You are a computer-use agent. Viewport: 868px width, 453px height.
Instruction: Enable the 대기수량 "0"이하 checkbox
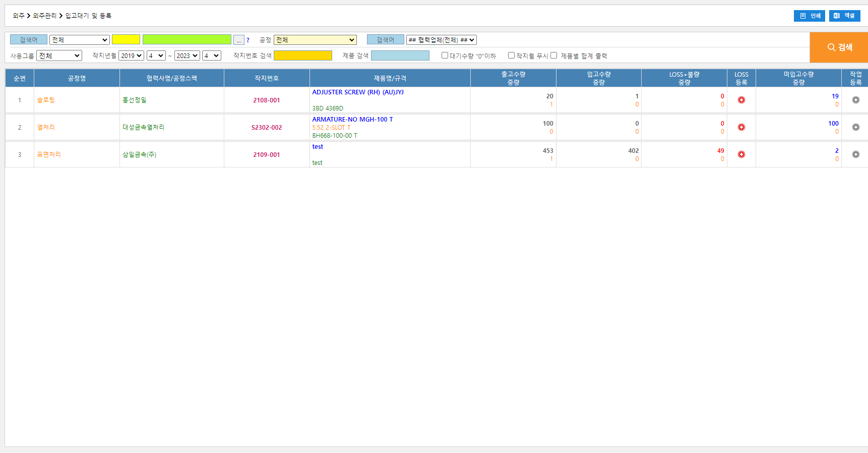[445, 55]
